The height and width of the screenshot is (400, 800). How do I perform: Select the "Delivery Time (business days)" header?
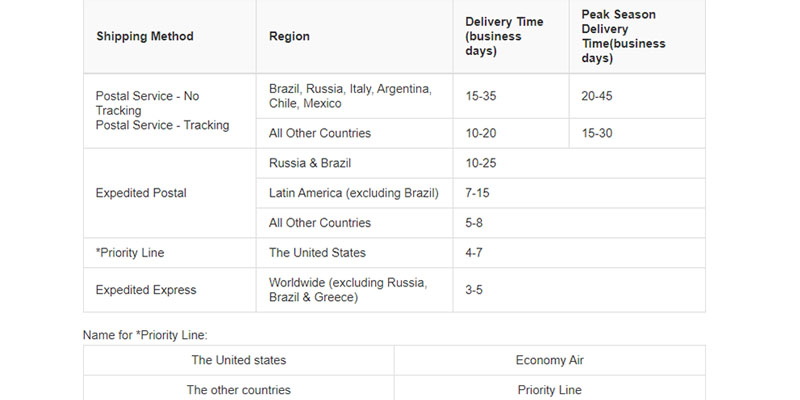[503, 36]
